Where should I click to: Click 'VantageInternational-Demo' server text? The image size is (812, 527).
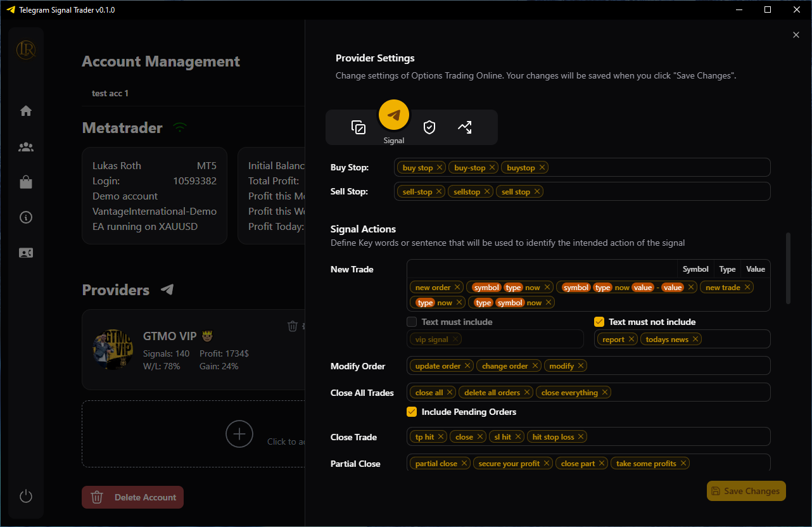click(155, 211)
